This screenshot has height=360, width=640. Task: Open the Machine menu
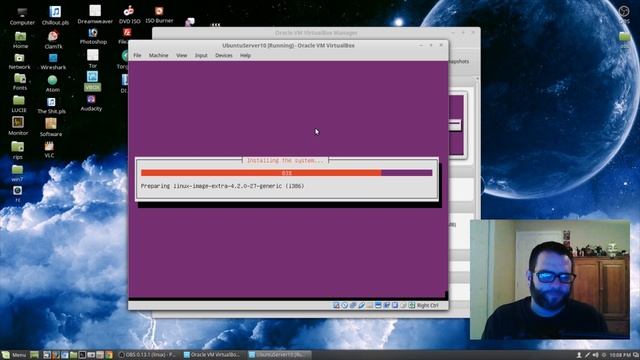158,55
